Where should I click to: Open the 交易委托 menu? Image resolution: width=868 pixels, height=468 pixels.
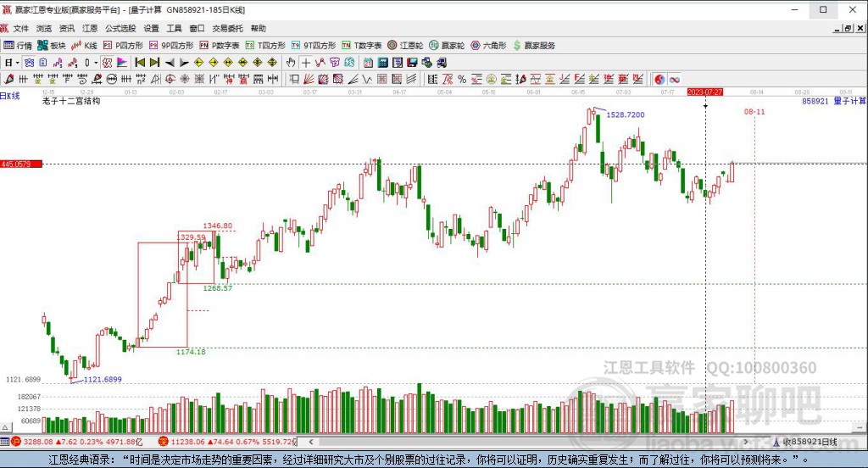coord(225,28)
